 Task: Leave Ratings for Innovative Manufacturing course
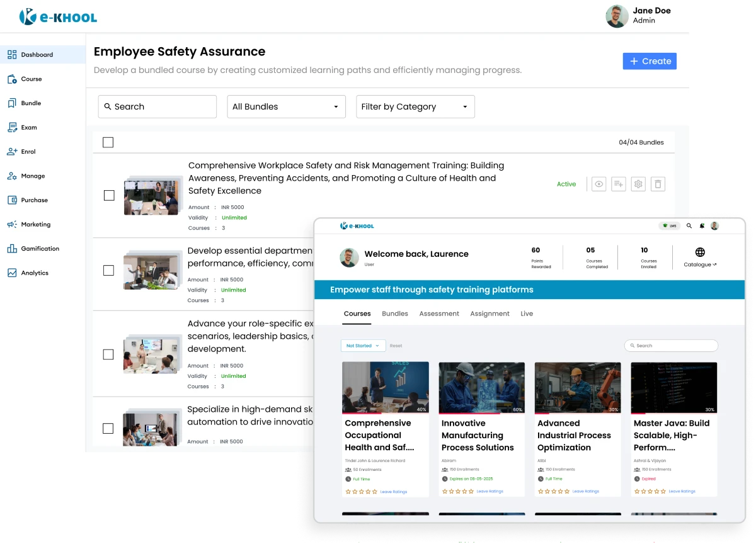[490, 491]
